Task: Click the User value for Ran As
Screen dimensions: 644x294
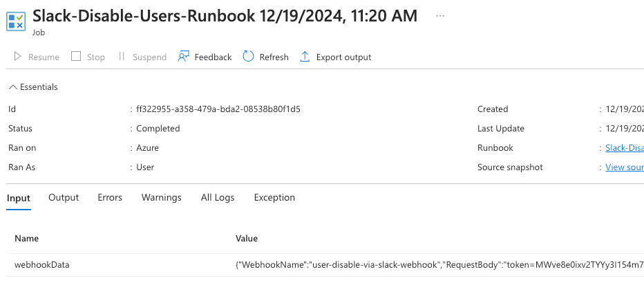Action: click(x=145, y=167)
